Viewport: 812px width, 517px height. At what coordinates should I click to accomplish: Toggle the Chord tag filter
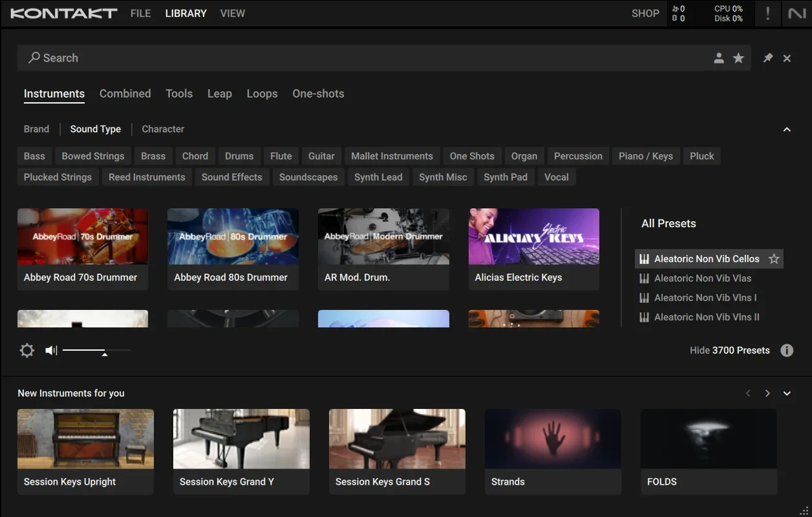click(195, 157)
